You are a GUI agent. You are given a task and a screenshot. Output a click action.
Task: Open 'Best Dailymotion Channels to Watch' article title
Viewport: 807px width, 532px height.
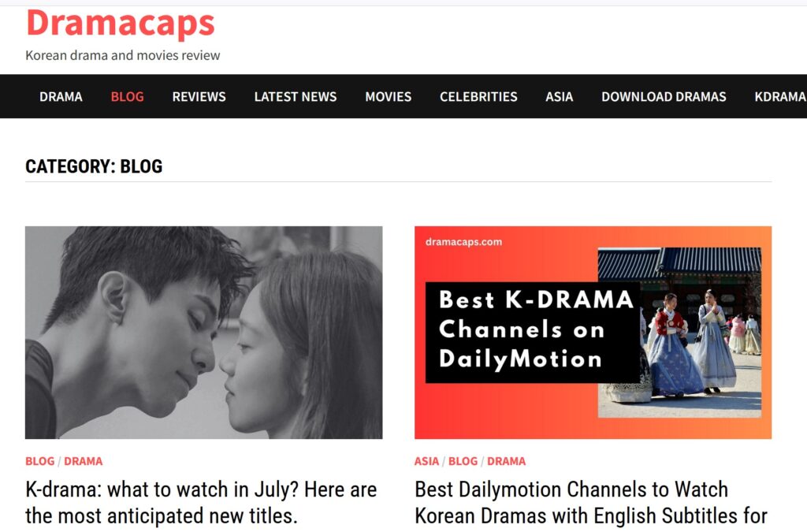click(591, 503)
